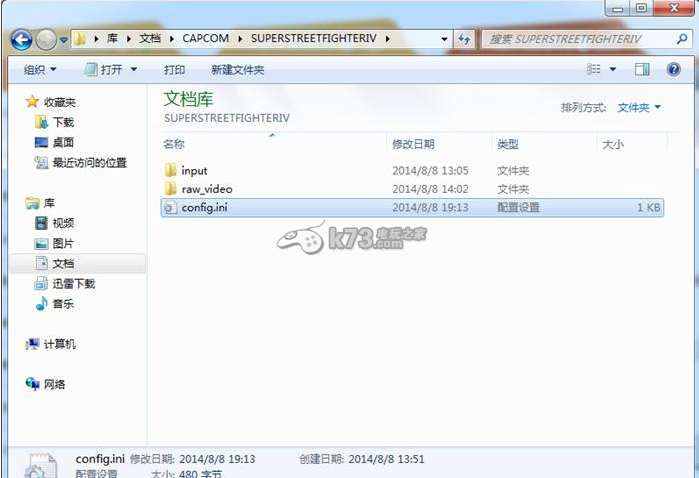Click the 打印 toolbar button

(x=174, y=70)
